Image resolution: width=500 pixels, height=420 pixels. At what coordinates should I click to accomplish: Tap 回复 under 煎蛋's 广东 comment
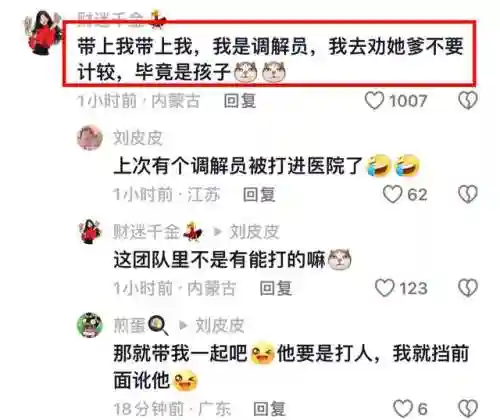coord(269,409)
